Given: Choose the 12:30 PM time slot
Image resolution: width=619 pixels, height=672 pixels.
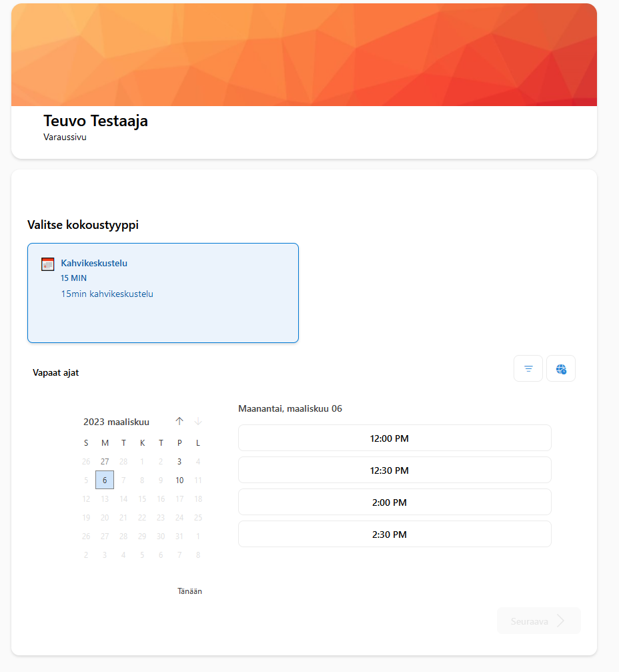Looking at the screenshot, I should (x=394, y=470).
